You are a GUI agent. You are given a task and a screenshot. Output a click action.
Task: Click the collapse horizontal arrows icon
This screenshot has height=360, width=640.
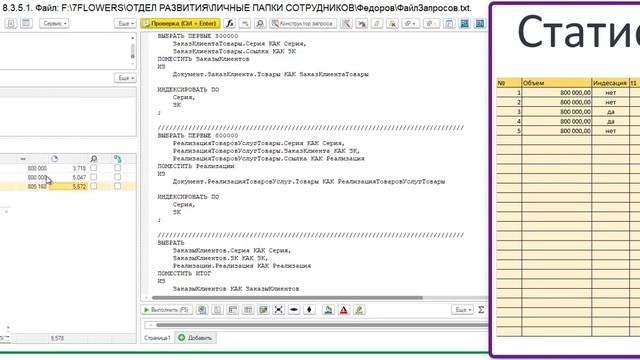tap(294, 310)
